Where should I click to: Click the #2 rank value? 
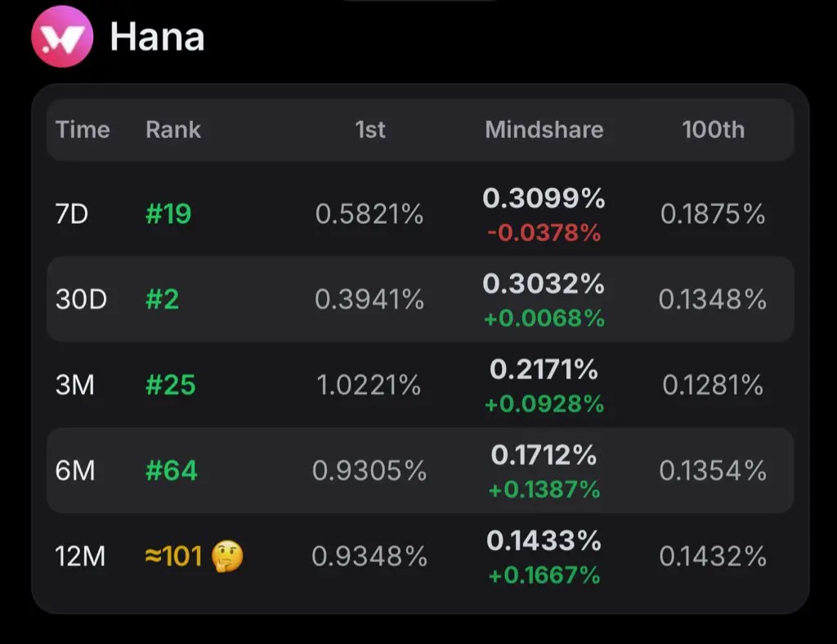pos(162,299)
